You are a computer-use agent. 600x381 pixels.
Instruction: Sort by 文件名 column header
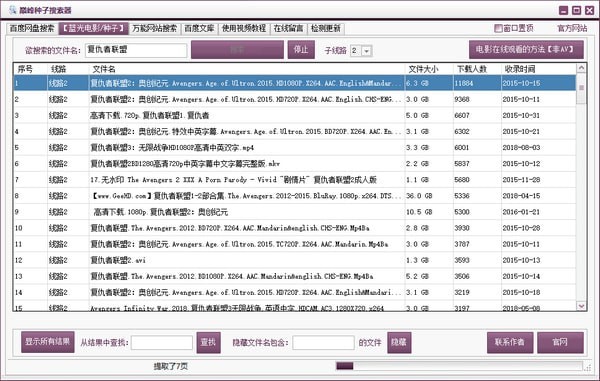(104, 69)
